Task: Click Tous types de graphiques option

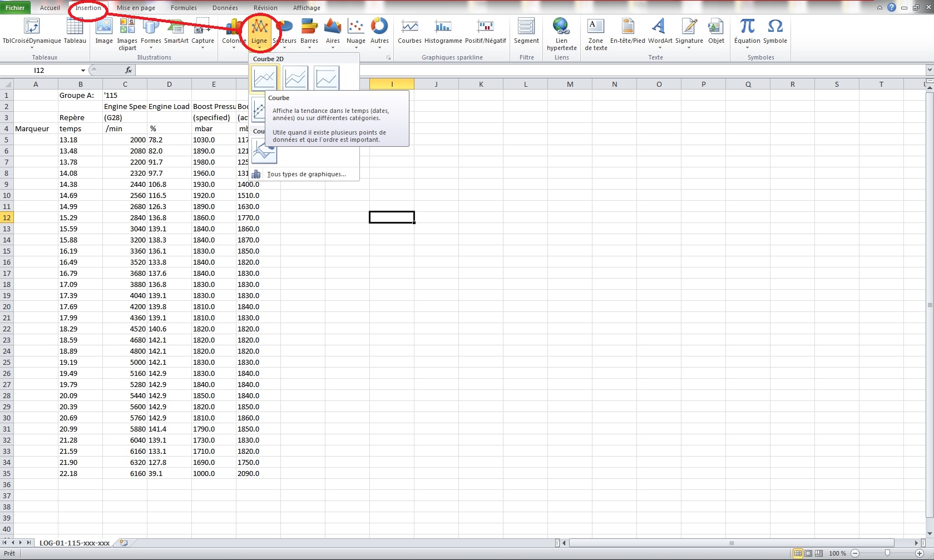Action: pyautogui.click(x=306, y=174)
